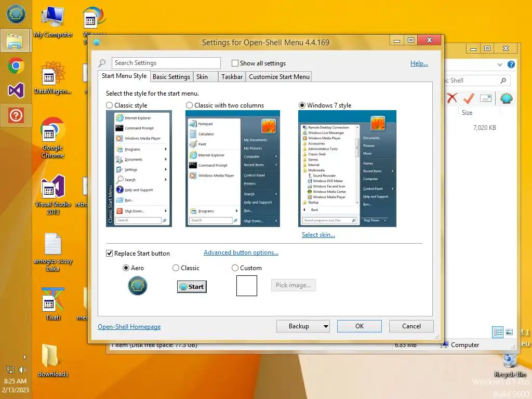This screenshot has width=532, height=399.
Task: Open the Help link
Action: pyautogui.click(x=419, y=63)
